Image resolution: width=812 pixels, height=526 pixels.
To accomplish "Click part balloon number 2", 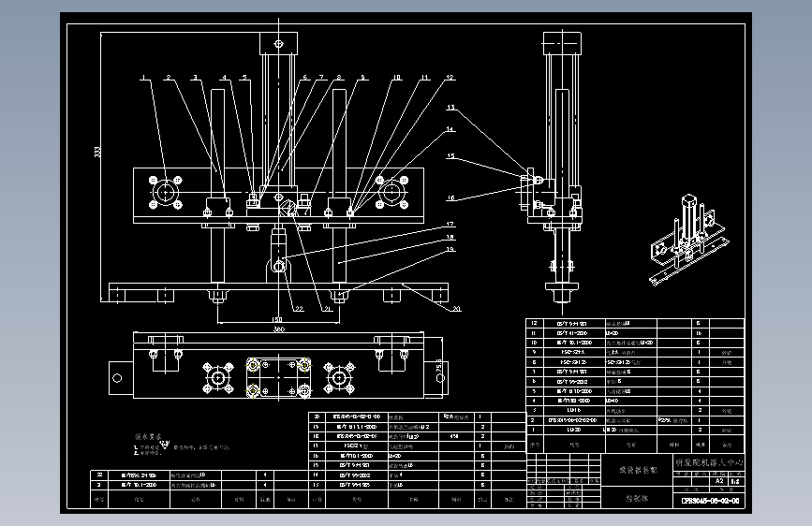I will click(x=169, y=78).
